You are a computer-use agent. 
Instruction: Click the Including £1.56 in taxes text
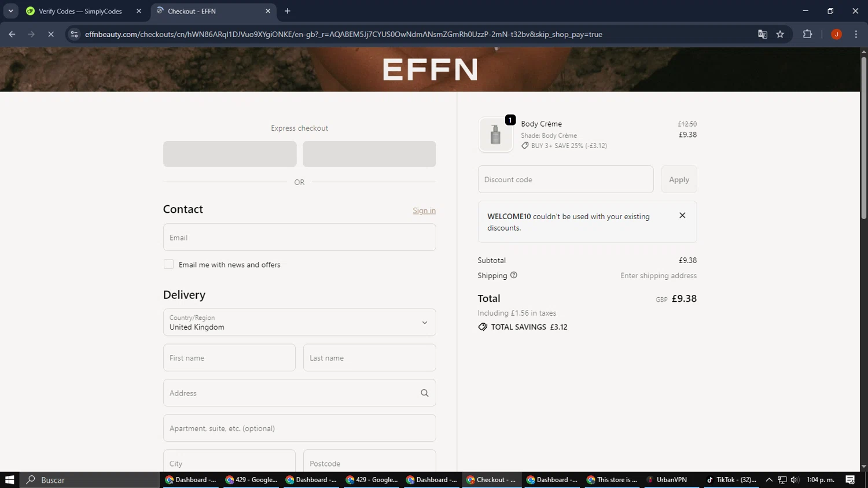coord(517,313)
